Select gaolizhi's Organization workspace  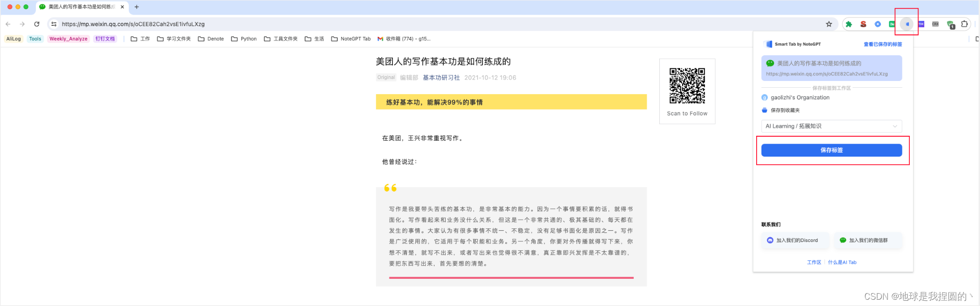pos(795,97)
